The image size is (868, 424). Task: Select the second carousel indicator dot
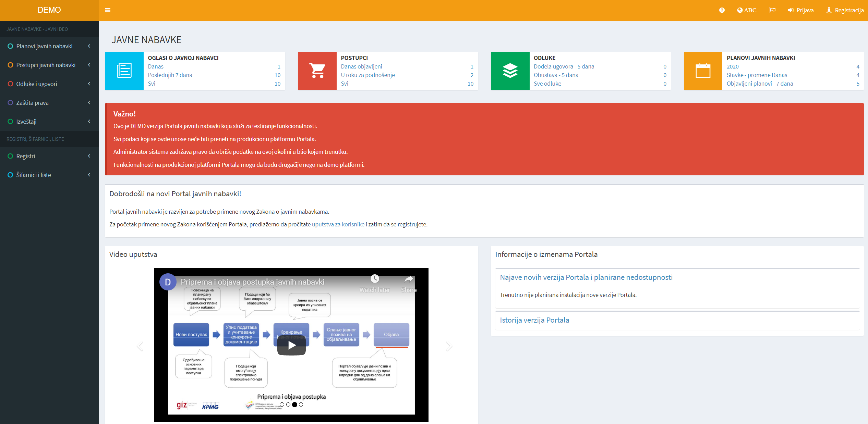click(288, 404)
